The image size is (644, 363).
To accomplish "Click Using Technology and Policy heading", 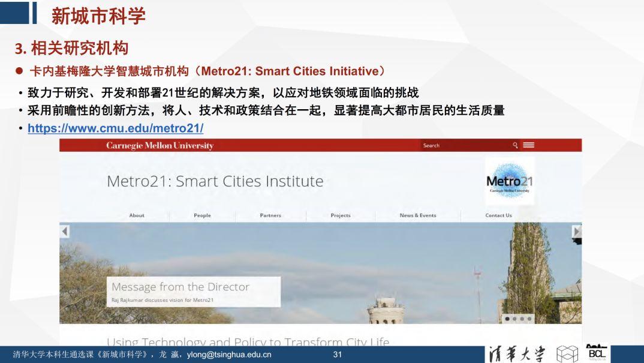I will pyautogui.click(x=248, y=341).
